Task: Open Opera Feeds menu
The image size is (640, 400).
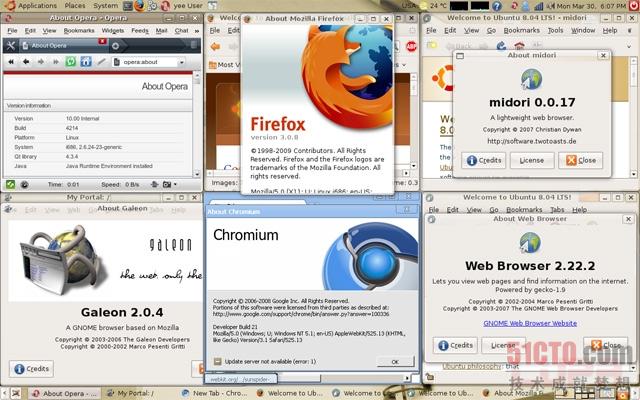Action: click(140, 31)
